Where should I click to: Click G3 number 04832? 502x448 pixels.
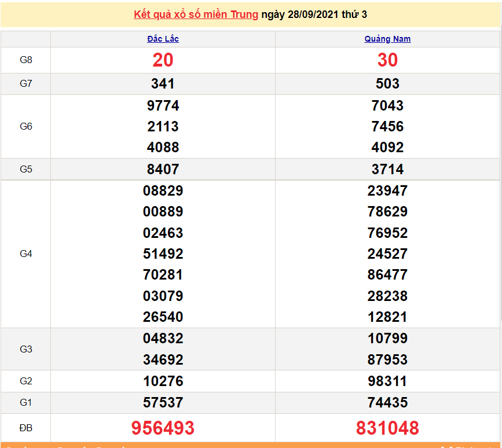tap(163, 339)
